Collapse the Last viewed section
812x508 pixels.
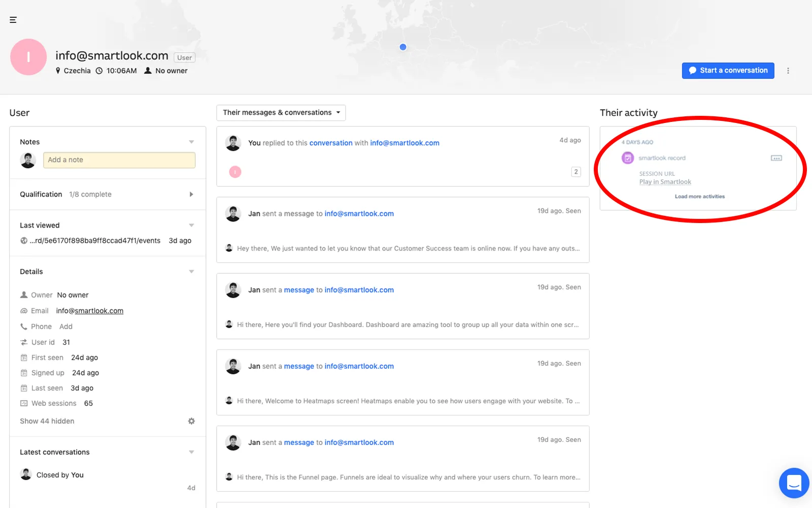pyautogui.click(x=191, y=225)
